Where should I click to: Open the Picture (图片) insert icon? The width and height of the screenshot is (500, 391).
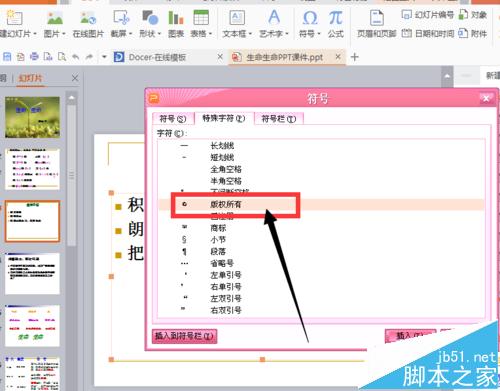pyautogui.click(x=55, y=18)
